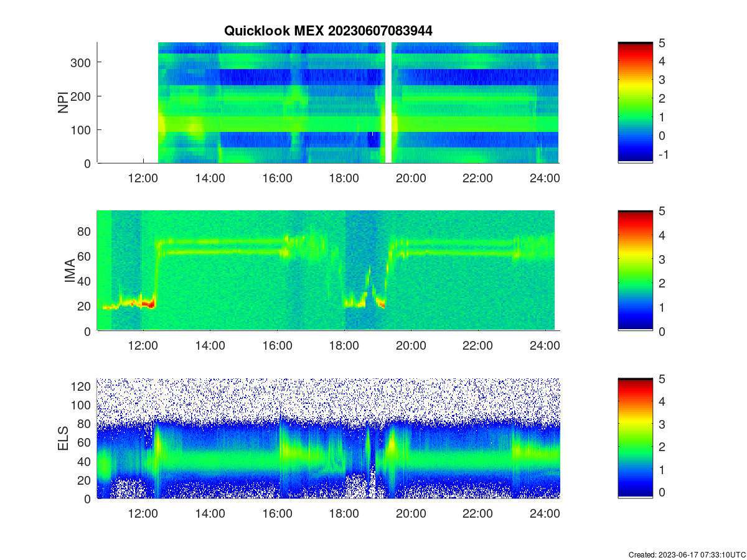Click the '80' tick on the ELS y-axis
Image resolution: width=747 pixels, height=560 pixels.
(85, 424)
